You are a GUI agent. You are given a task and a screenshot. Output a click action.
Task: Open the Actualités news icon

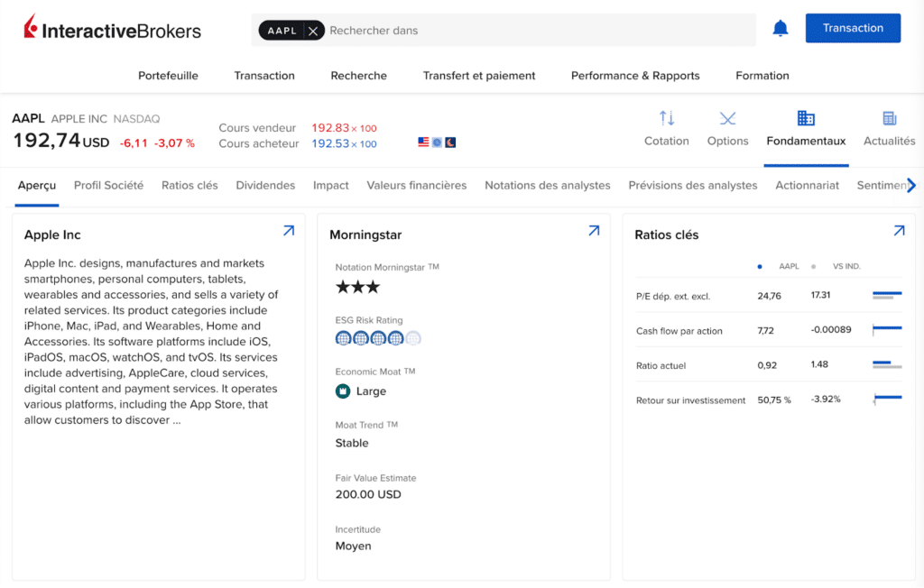pos(889,118)
